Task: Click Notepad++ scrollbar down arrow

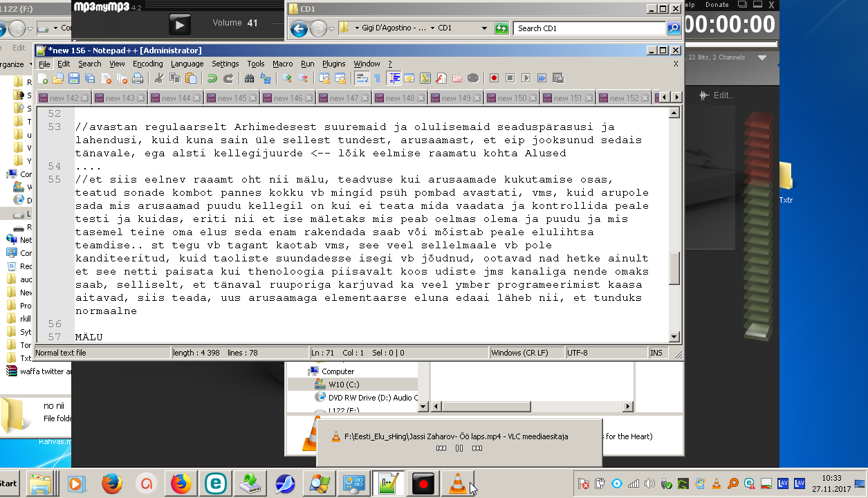Action: pyautogui.click(x=675, y=337)
